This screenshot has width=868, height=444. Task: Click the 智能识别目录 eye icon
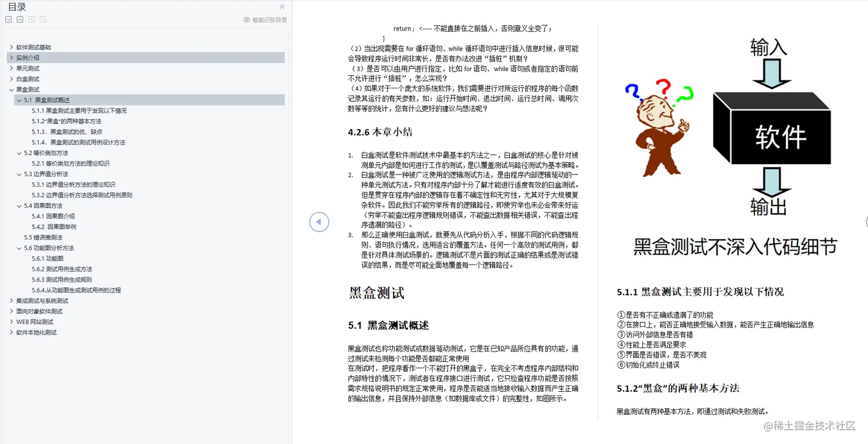tap(246, 19)
